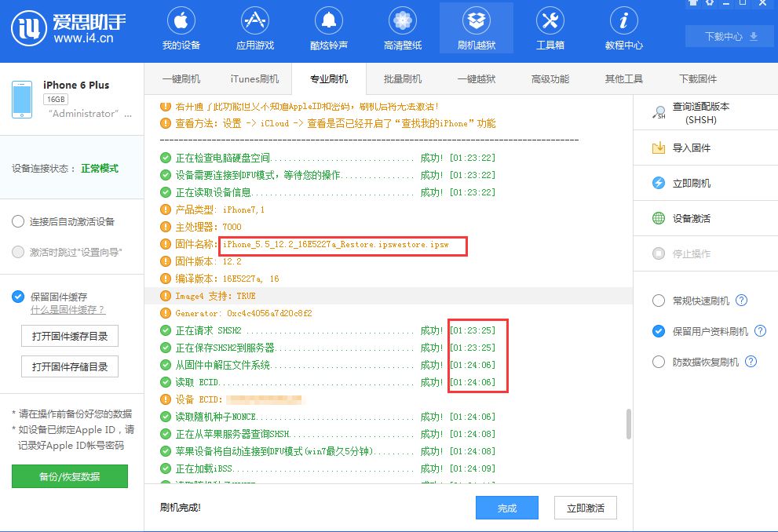Image resolution: width=778 pixels, height=532 pixels.
Task: Open the 应用游戏 (Apps & Games) section
Action: pyautogui.click(x=254, y=27)
